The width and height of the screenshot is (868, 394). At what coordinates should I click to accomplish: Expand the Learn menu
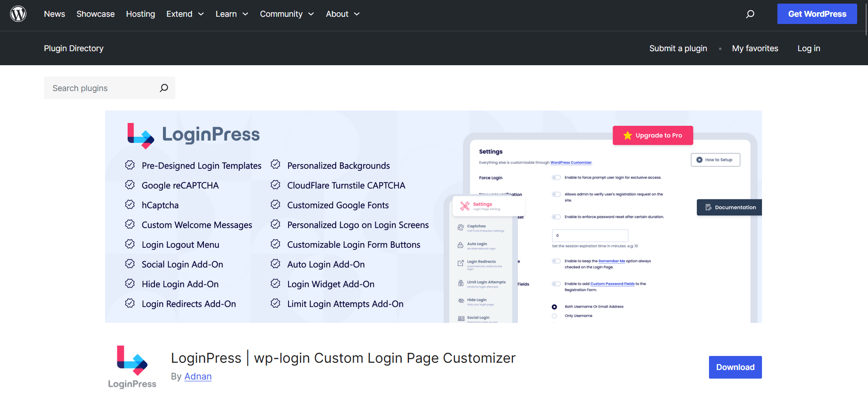point(232,14)
